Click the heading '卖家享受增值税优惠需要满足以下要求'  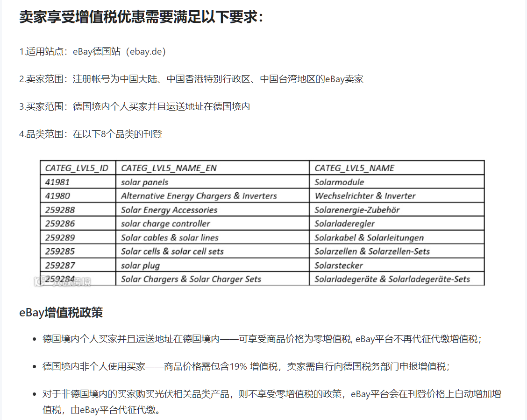pos(141,17)
